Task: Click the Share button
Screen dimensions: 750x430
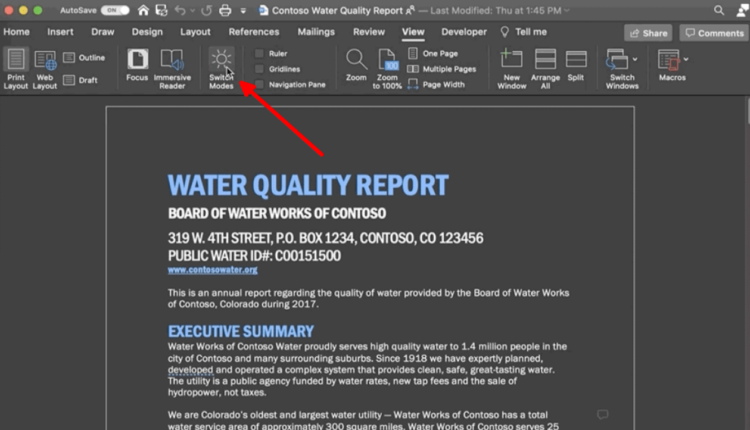Action: coord(648,33)
